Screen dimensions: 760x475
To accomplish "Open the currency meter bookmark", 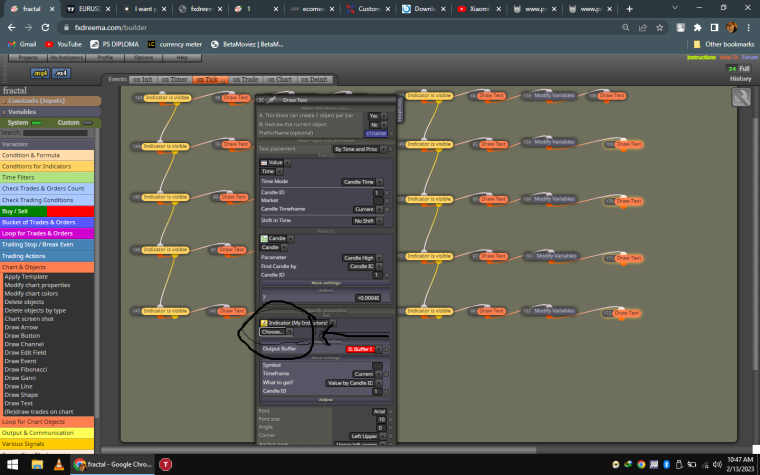I will pos(175,44).
